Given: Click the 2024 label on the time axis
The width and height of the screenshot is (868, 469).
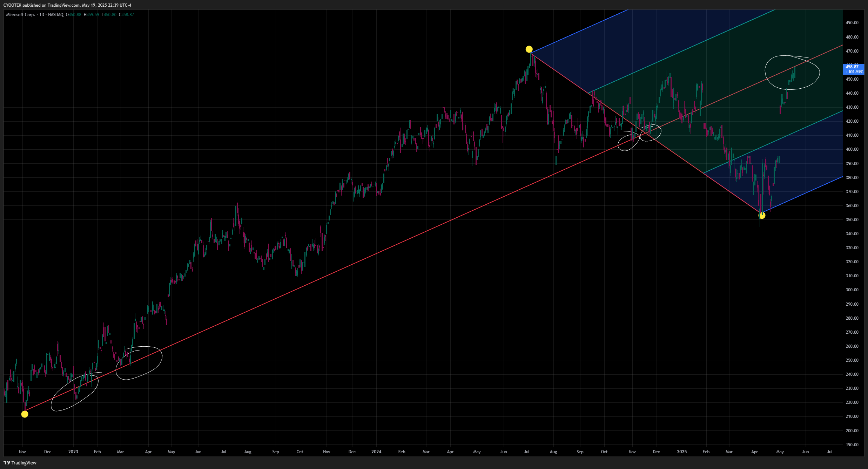Looking at the screenshot, I should (x=376, y=452).
